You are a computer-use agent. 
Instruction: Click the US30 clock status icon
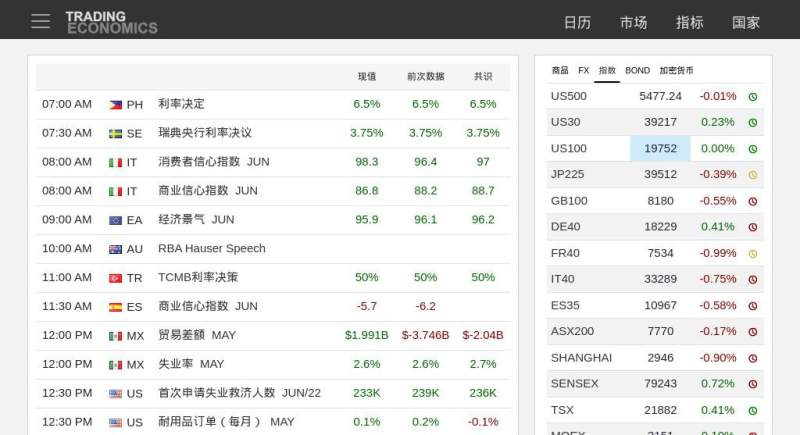click(753, 122)
